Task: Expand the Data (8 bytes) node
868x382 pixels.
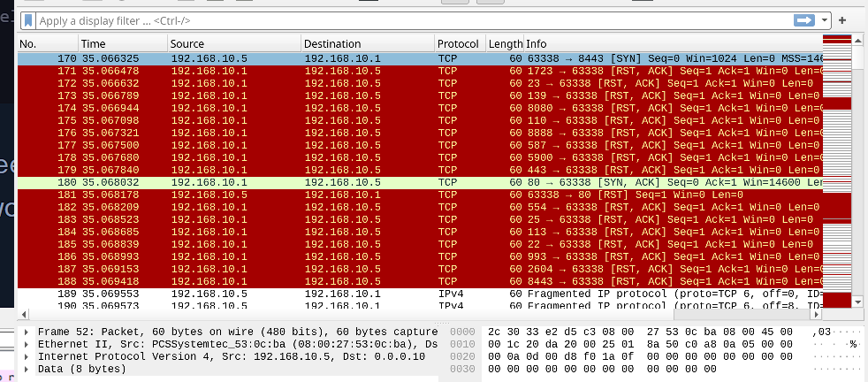Action: [26, 368]
